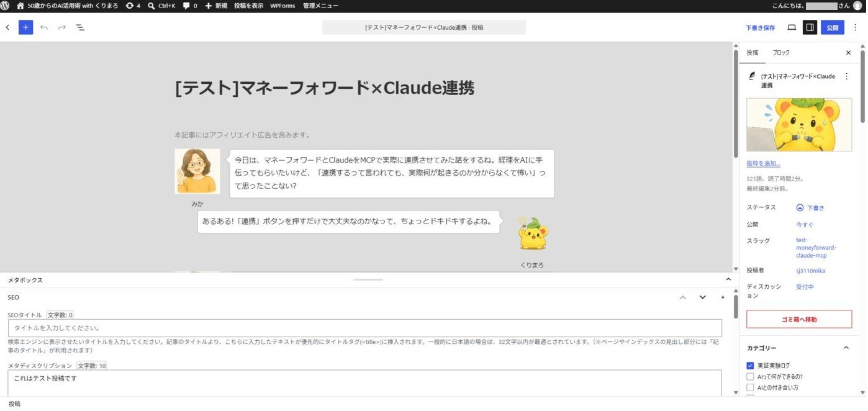
Task: Click the くりまろ avatar in speech balloon block
Action: (532, 233)
